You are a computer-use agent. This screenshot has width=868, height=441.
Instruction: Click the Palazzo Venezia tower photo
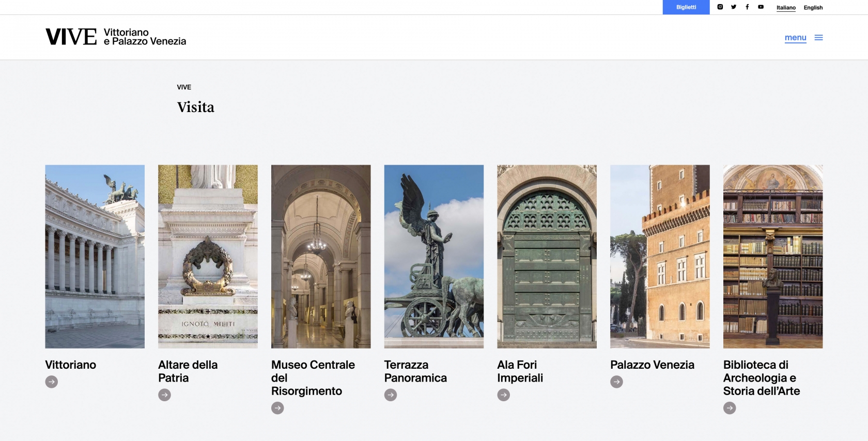pyautogui.click(x=660, y=257)
